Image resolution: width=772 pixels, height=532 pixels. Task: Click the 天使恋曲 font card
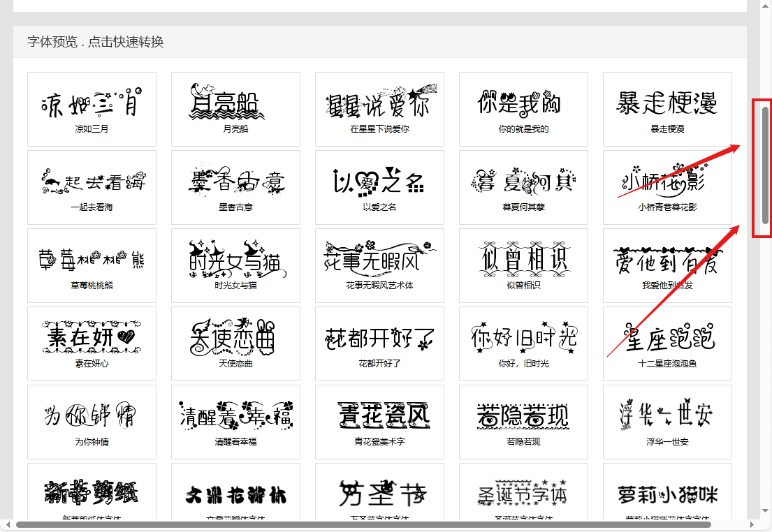(x=235, y=344)
